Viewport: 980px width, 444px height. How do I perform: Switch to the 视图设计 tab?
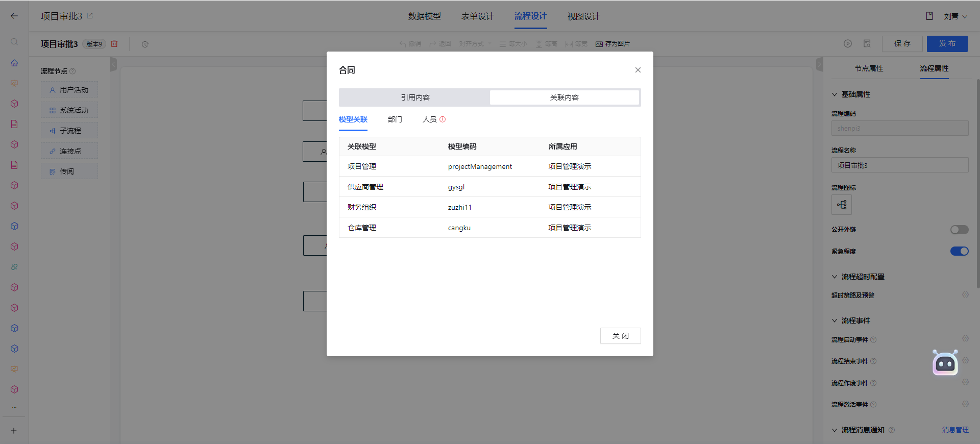pos(584,16)
